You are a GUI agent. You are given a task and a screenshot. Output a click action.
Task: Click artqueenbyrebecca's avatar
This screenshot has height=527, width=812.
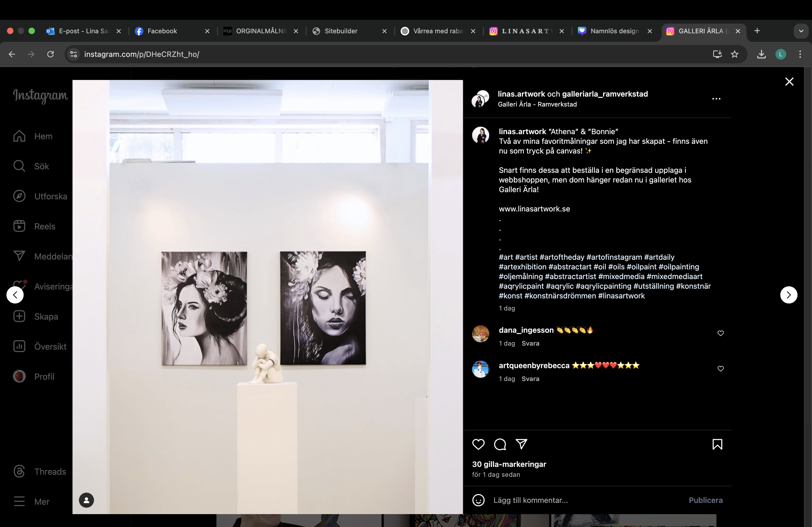coord(480,369)
